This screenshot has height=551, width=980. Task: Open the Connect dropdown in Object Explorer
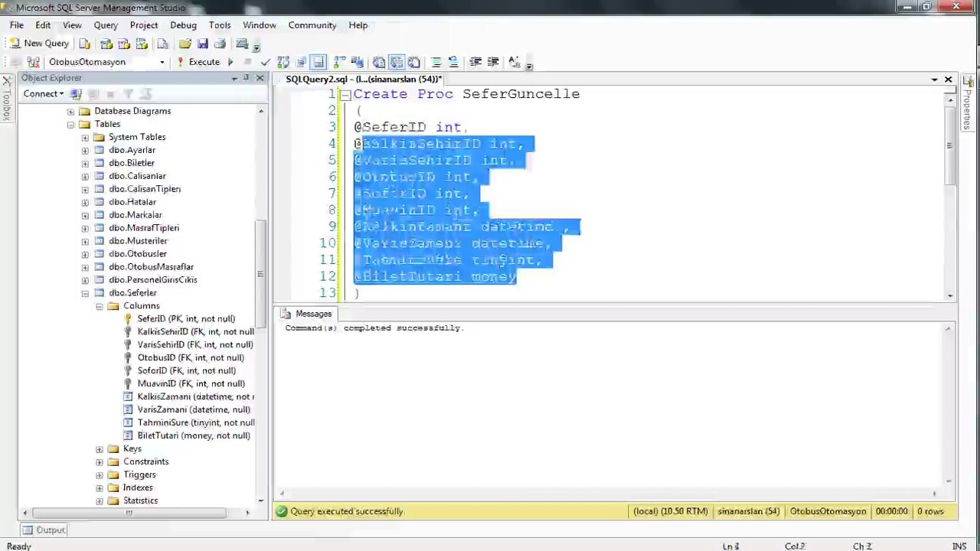tap(44, 94)
